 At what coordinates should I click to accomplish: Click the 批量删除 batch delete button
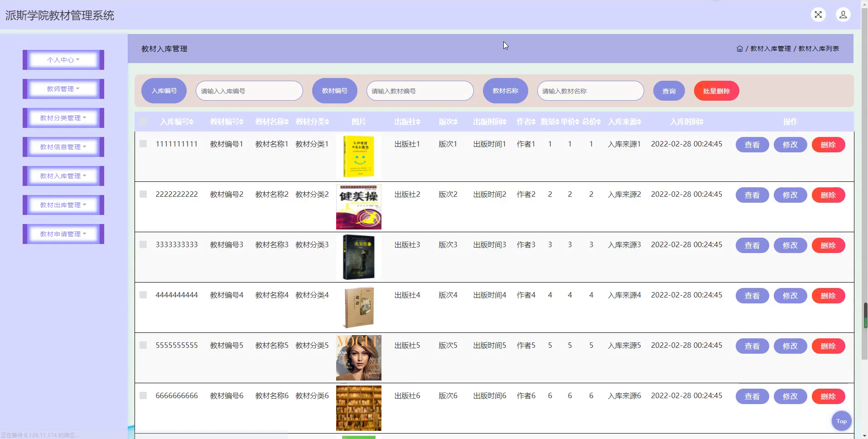(x=716, y=91)
